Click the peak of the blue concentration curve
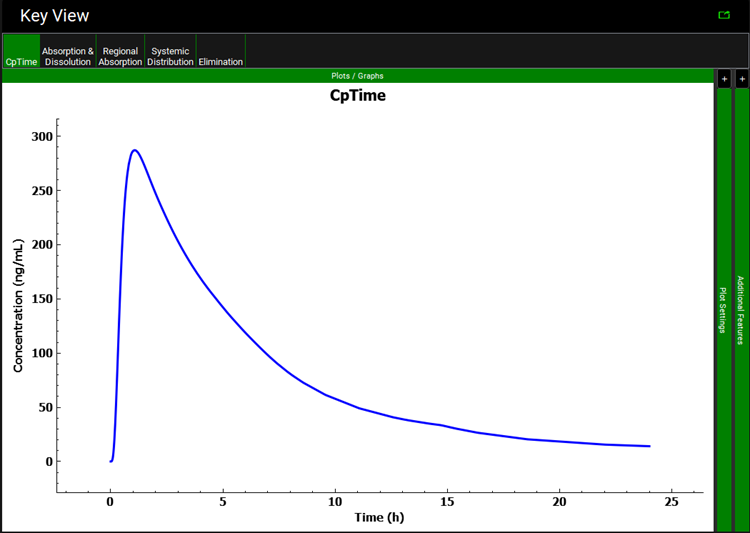Viewport: 750px width, 533px height. point(134,150)
